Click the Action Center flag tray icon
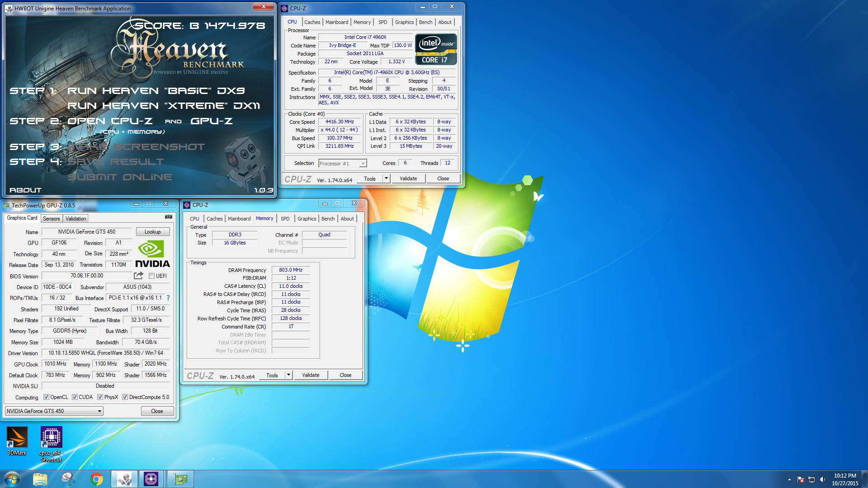 pos(801,479)
